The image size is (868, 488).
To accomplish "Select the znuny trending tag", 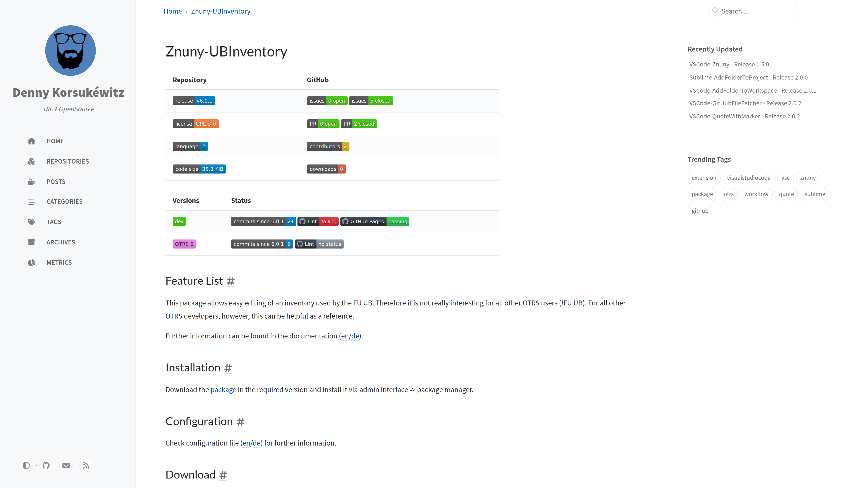I will click(808, 178).
